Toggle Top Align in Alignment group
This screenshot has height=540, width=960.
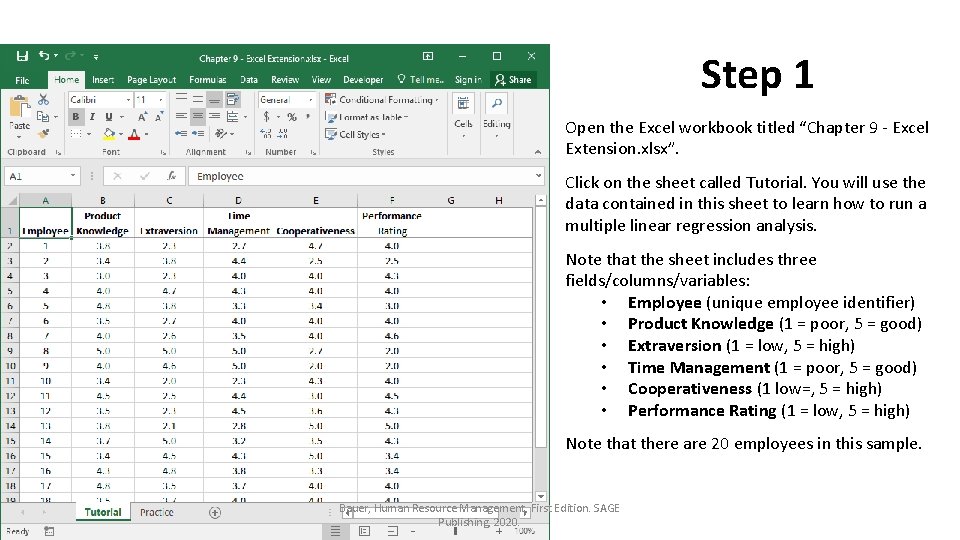181,99
